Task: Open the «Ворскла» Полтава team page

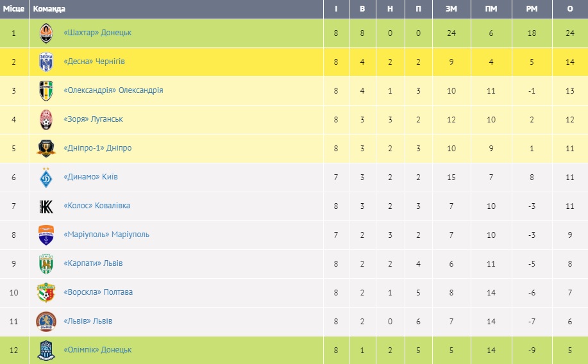Action: pyautogui.click(x=98, y=292)
